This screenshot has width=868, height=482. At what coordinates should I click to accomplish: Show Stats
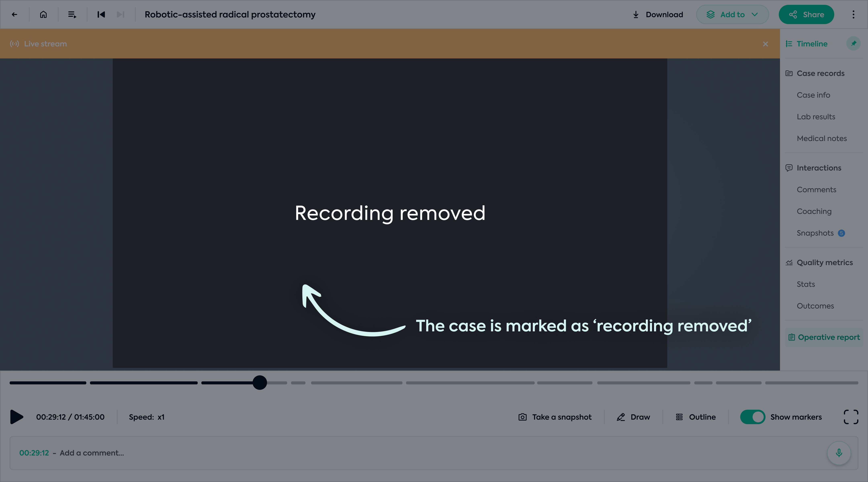pos(806,284)
